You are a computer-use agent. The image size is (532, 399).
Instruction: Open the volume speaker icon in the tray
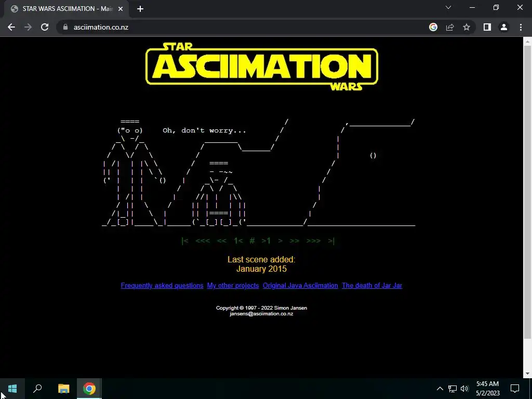[x=464, y=389]
